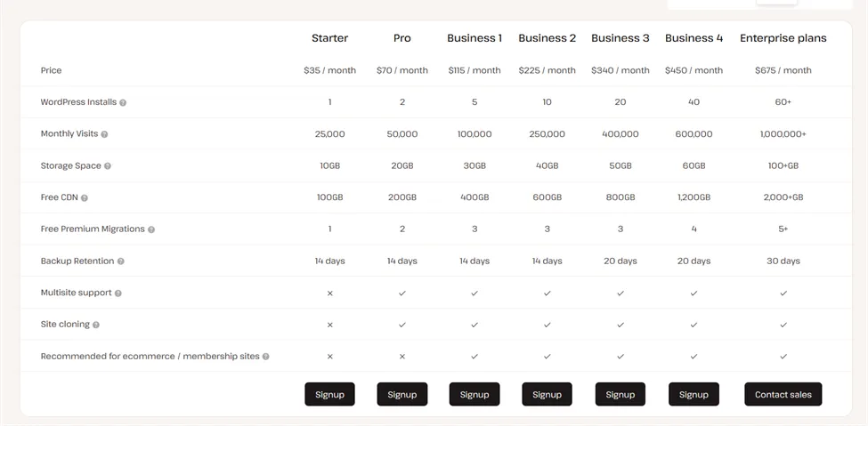
Task: Click the 250,000 monthly visits value
Action: pos(547,134)
